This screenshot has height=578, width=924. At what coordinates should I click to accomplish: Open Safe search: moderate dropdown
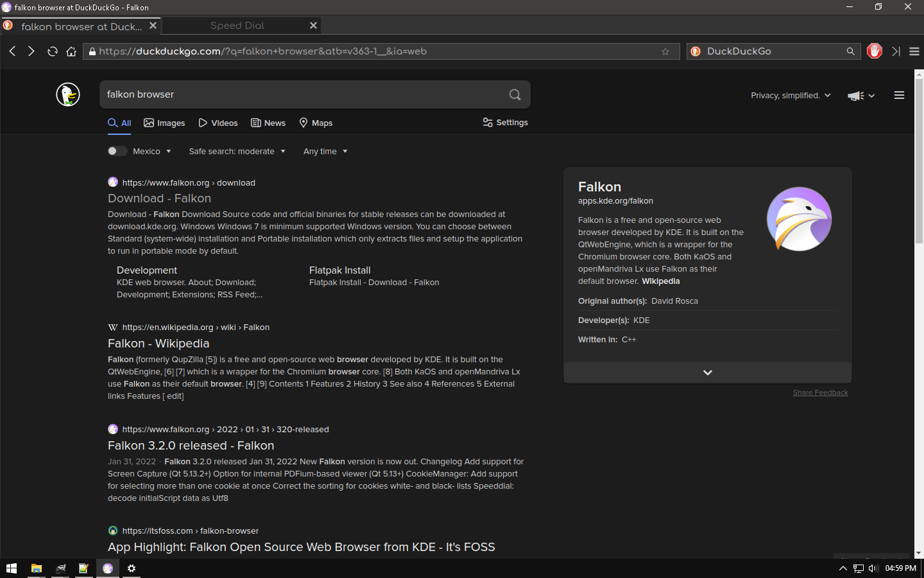(237, 151)
